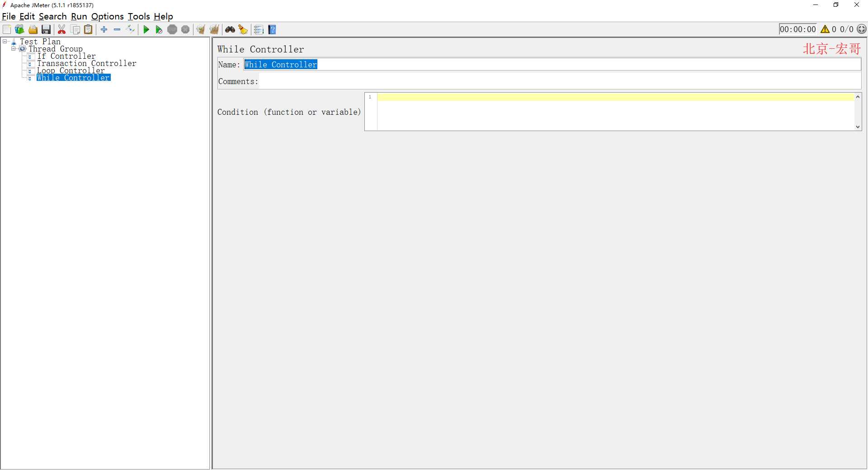The image size is (868, 470).
Task: Select Loop Controller in the tree
Action: (71, 70)
